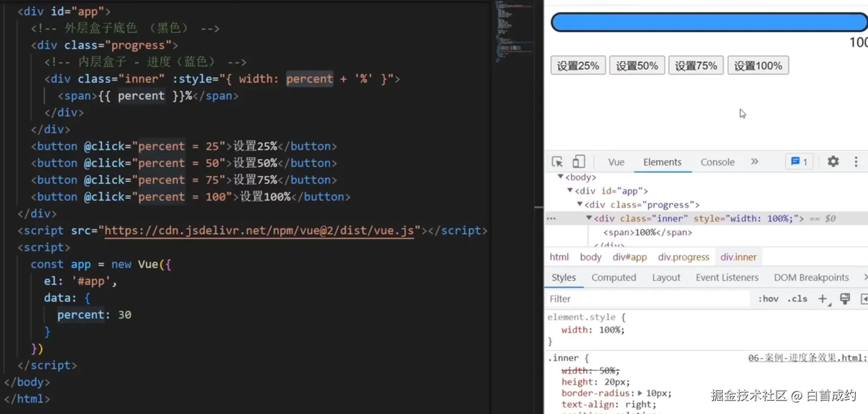Viewport: 868px width, 414px height.
Task: Click the issues counter badge showing 1
Action: tap(799, 162)
